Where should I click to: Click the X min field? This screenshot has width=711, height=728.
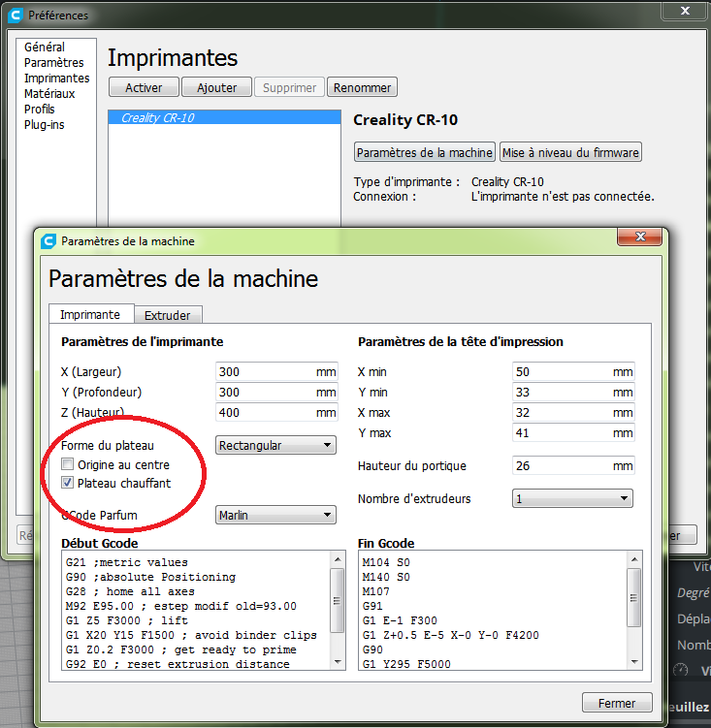pos(573,372)
